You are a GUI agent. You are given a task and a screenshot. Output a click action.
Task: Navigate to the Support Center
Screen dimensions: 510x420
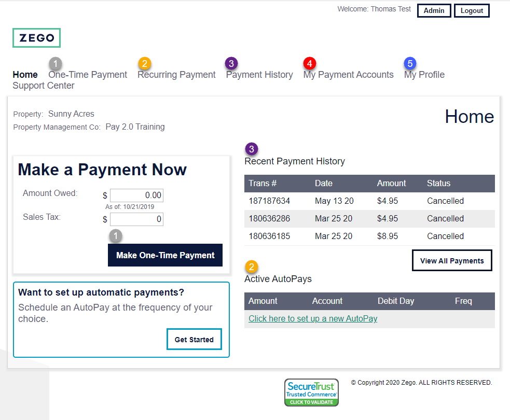coord(43,86)
